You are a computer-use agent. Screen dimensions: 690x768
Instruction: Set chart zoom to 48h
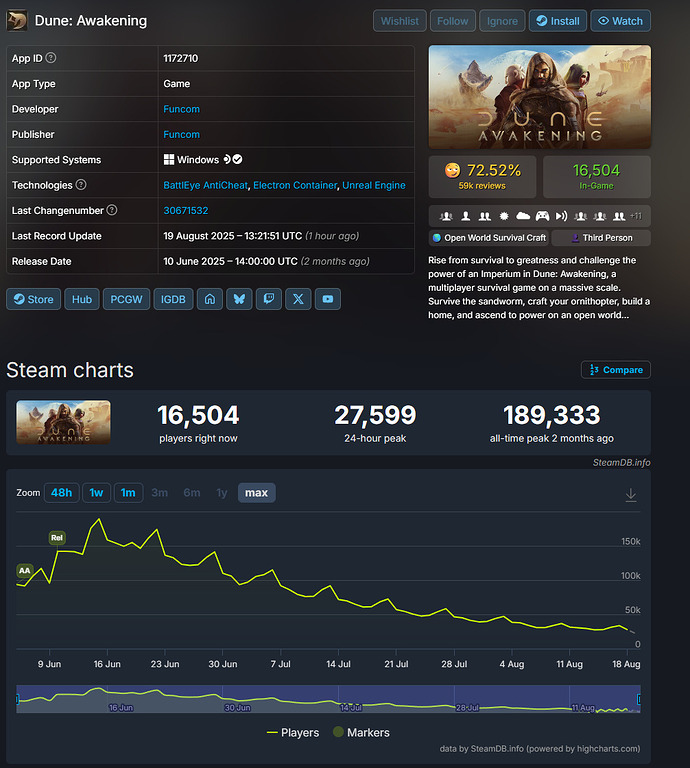click(62, 492)
